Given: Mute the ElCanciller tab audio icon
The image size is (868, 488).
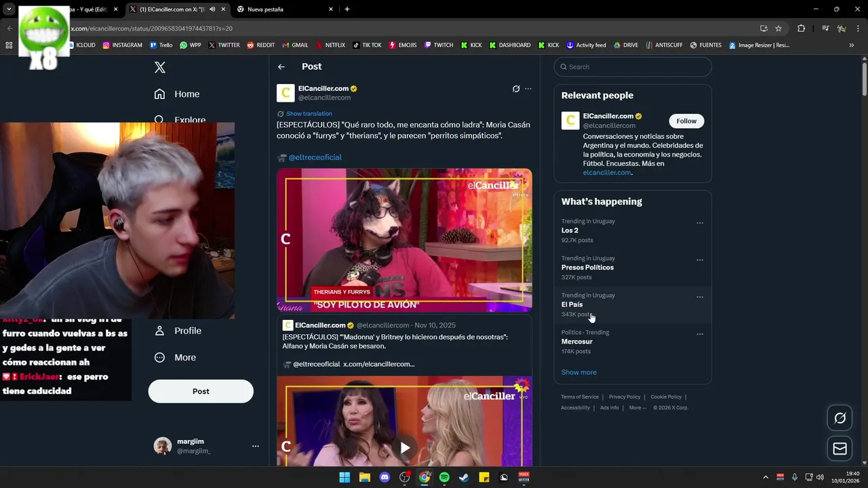Looking at the screenshot, I should [x=212, y=9].
